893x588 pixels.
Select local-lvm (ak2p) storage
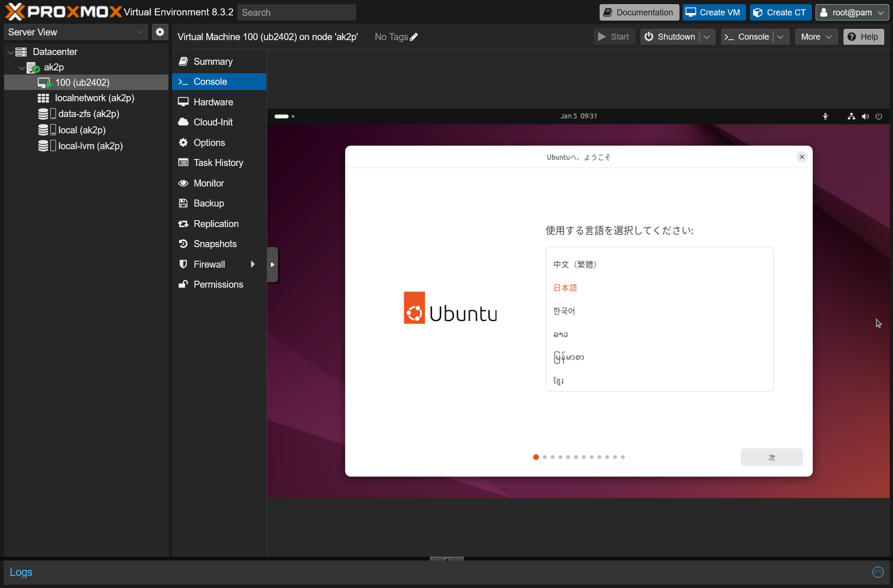[86, 146]
